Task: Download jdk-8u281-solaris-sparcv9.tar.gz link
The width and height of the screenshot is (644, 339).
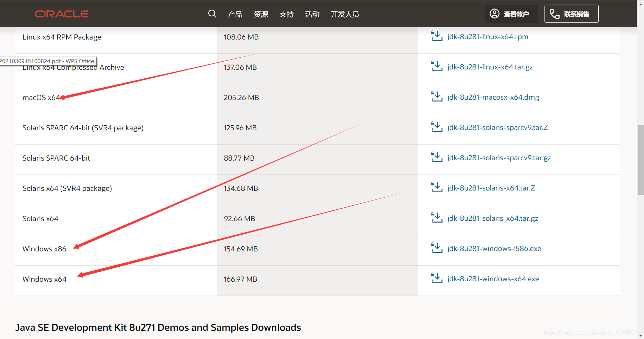Action: tap(499, 158)
